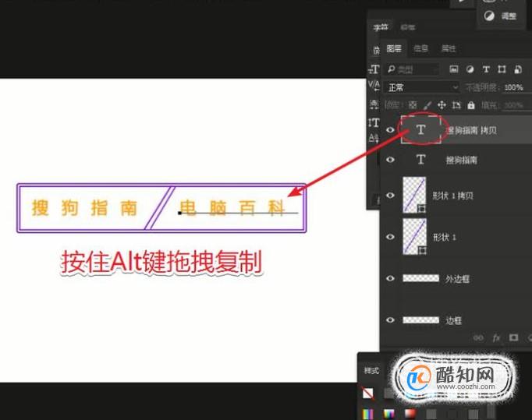The image size is (532, 420).
Task: Select the no-style white swatch with red slash
Action: pyautogui.click(x=367, y=394)
